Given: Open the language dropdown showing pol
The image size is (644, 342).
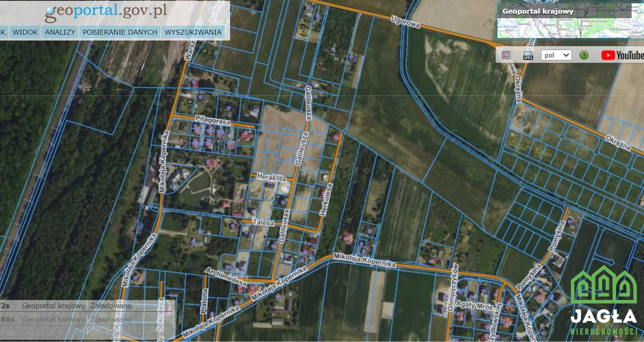Looking at the screenshot, I should (x=556, y=55).
